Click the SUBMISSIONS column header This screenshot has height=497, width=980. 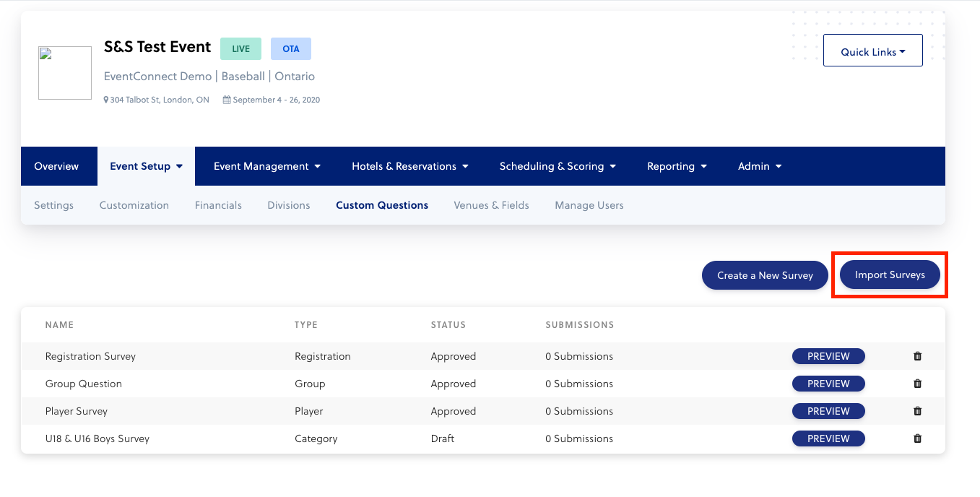580,325
